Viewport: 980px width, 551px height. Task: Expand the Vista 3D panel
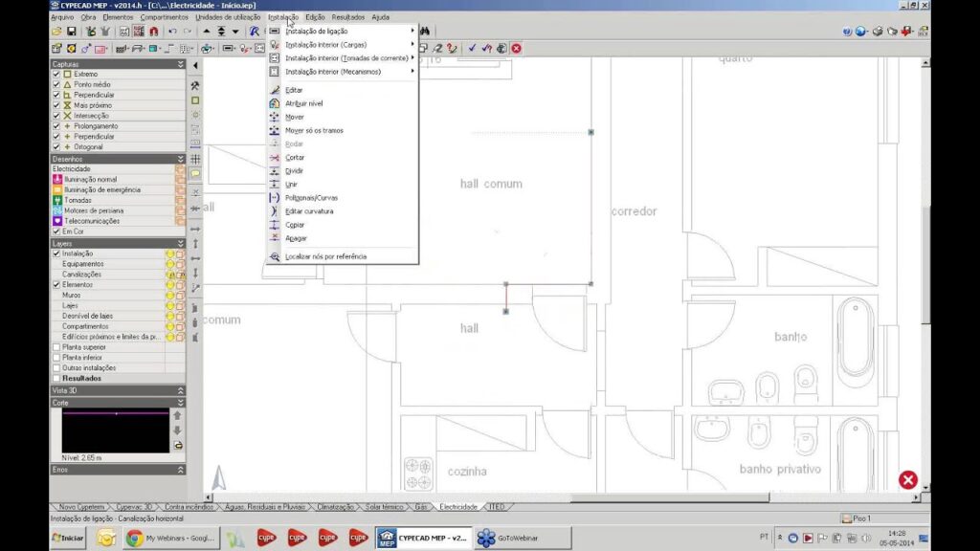click(180, 390)
